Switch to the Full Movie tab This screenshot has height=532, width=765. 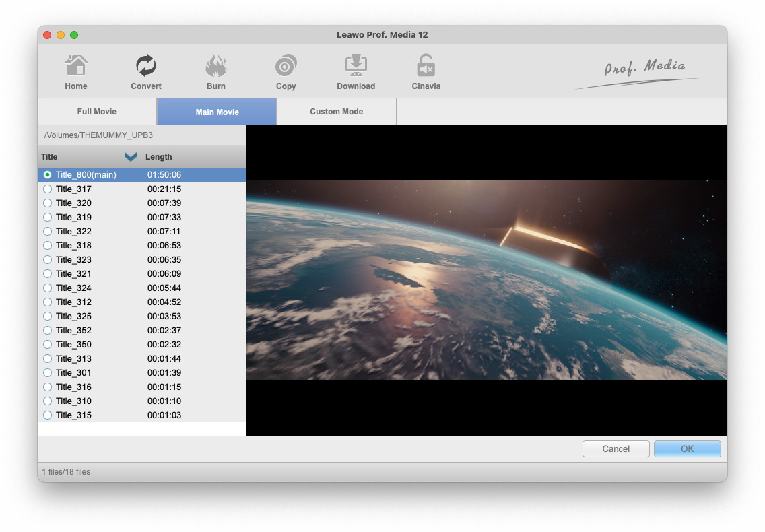[97, 112]
